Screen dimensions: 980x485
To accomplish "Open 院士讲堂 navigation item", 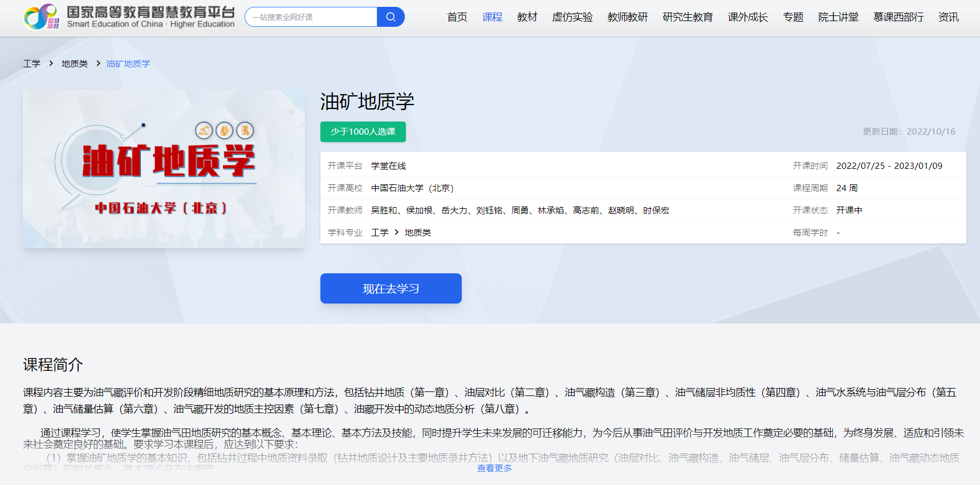I will point(838,17).
